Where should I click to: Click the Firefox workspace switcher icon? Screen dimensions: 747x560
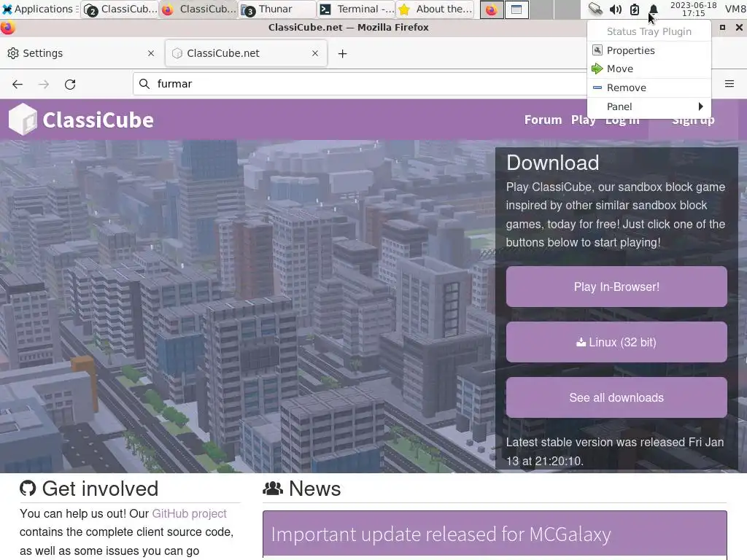tap(492, 9)
